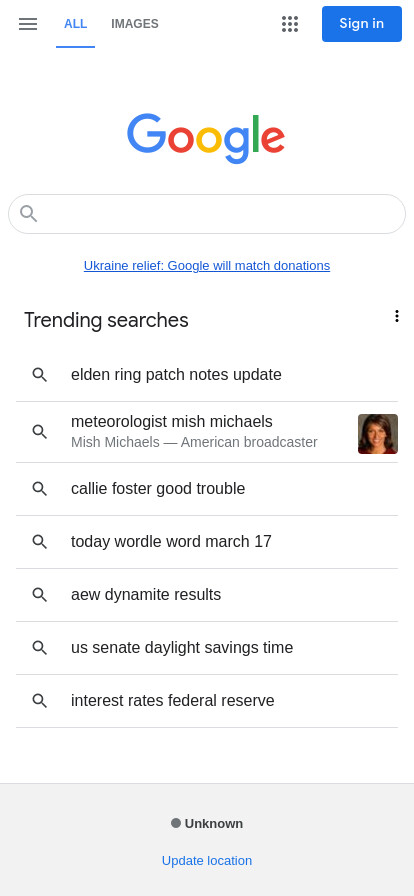Select today wordle word march 17
This screenshot has height=896, width=414.
207,542
